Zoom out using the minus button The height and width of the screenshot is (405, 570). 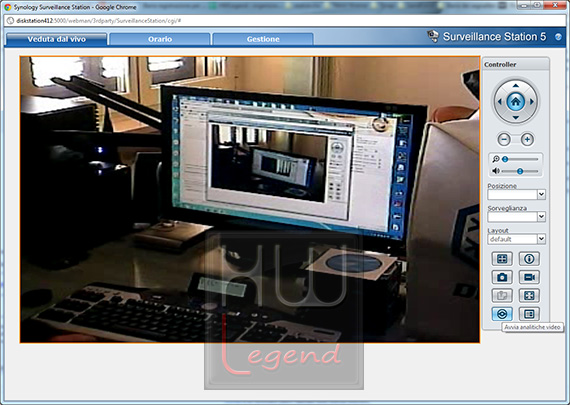(504, 139)
